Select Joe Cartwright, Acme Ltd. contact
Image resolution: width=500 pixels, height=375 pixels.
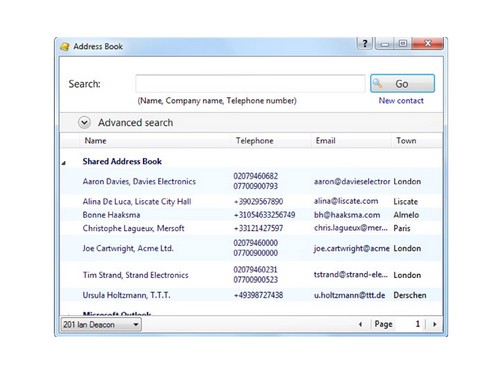(x=128, y=248)
